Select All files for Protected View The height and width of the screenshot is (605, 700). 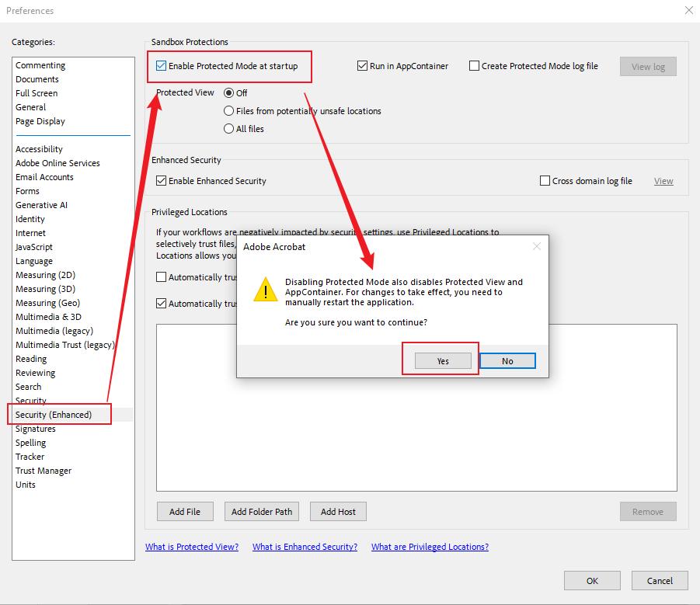coord(228,129)
